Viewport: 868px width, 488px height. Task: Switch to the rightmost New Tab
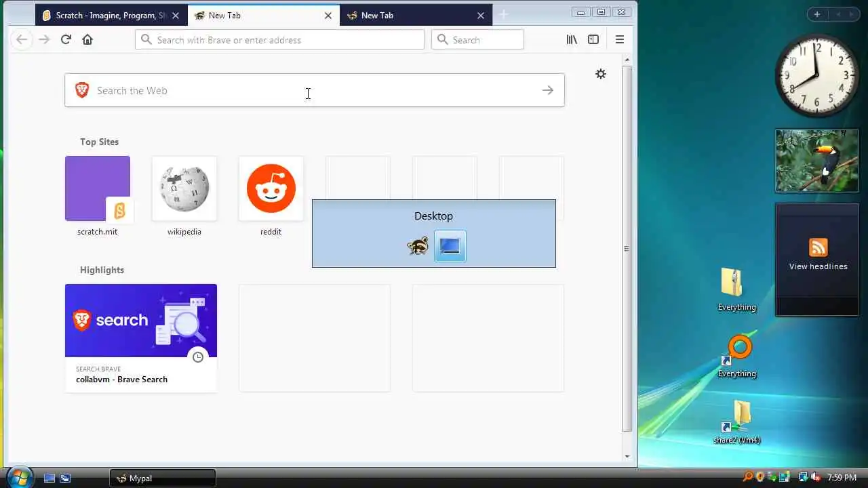tap(416, 15)
